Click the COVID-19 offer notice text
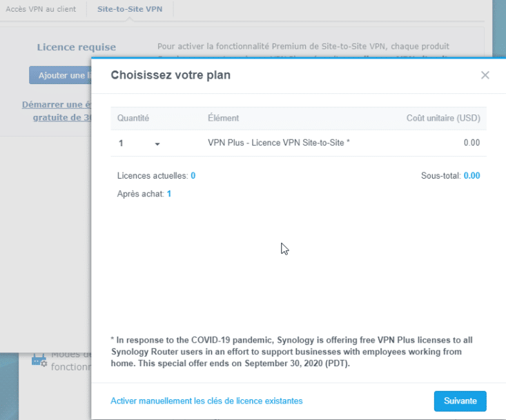The height and width of the screenshot is (420, 506). (298, 352)
